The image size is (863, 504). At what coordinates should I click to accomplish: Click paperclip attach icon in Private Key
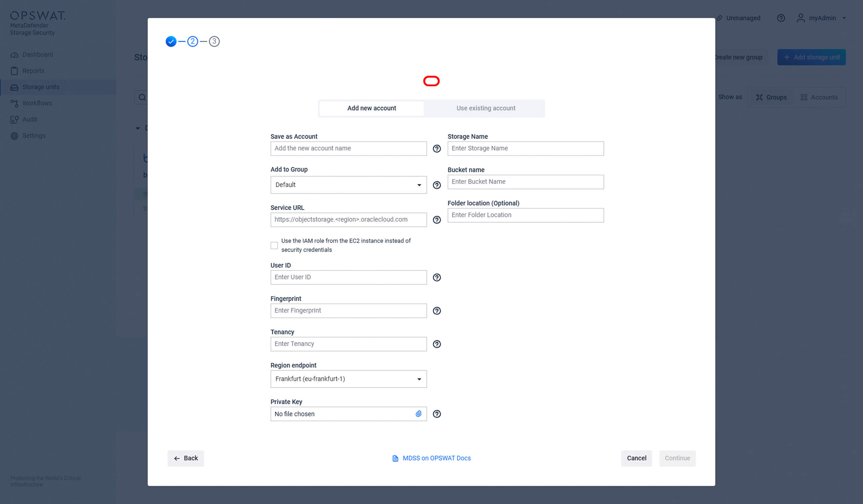click(x=418, y=414)
